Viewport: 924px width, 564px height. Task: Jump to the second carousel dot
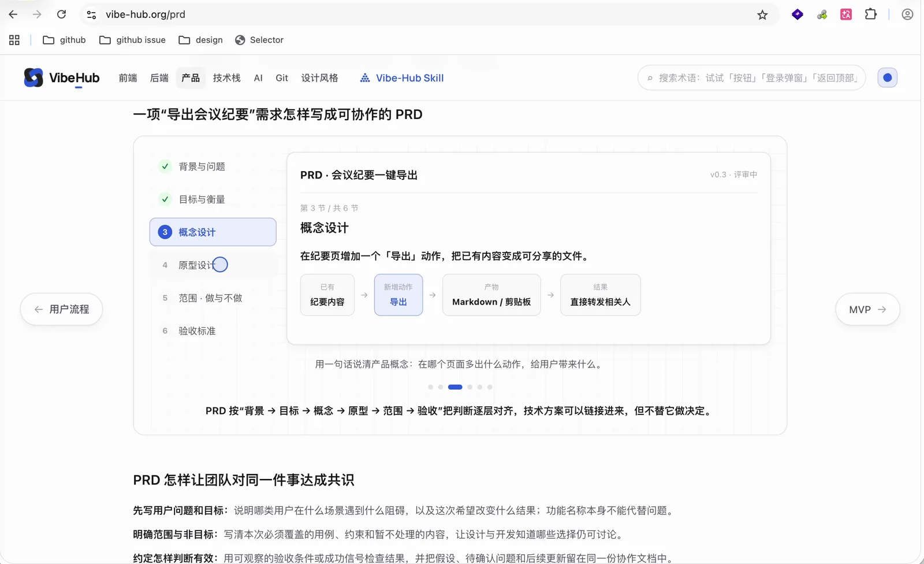point(440,387)
